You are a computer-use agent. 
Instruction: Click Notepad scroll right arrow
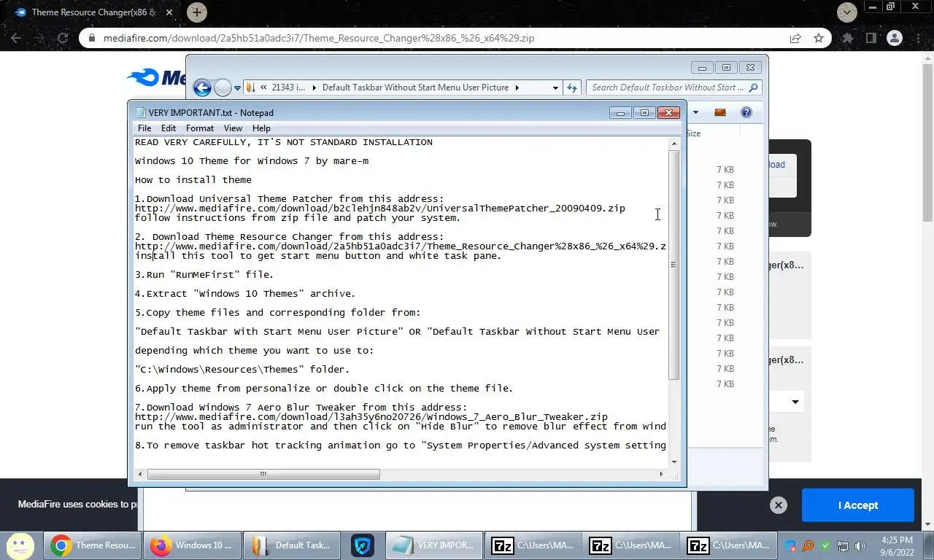[x=661, y=474]
